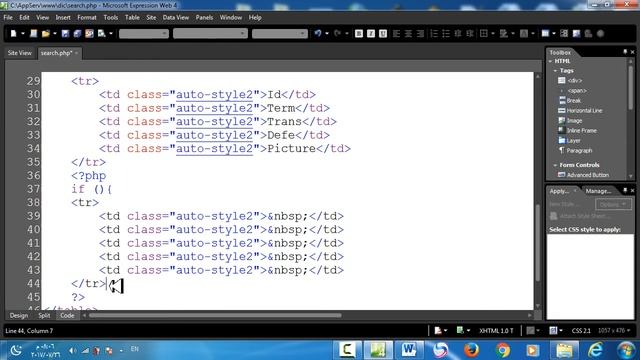The height and width of the screenshot is (360, 640).
Task: Click the Save icon in the toolbar
Action: (65, 33)
